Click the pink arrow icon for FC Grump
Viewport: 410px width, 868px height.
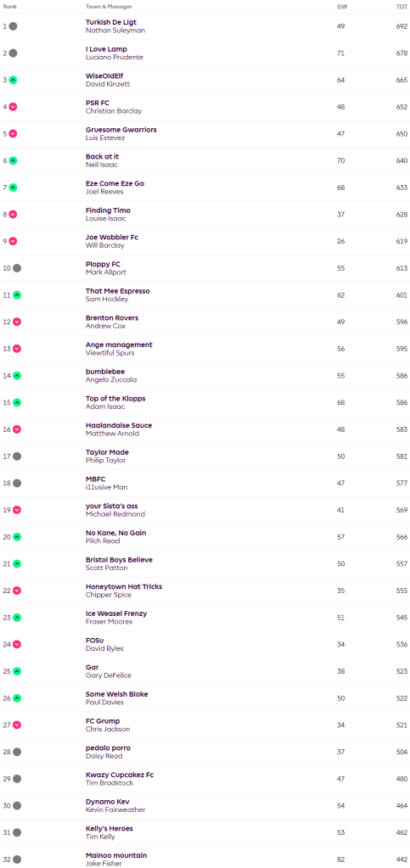(17, 725)
